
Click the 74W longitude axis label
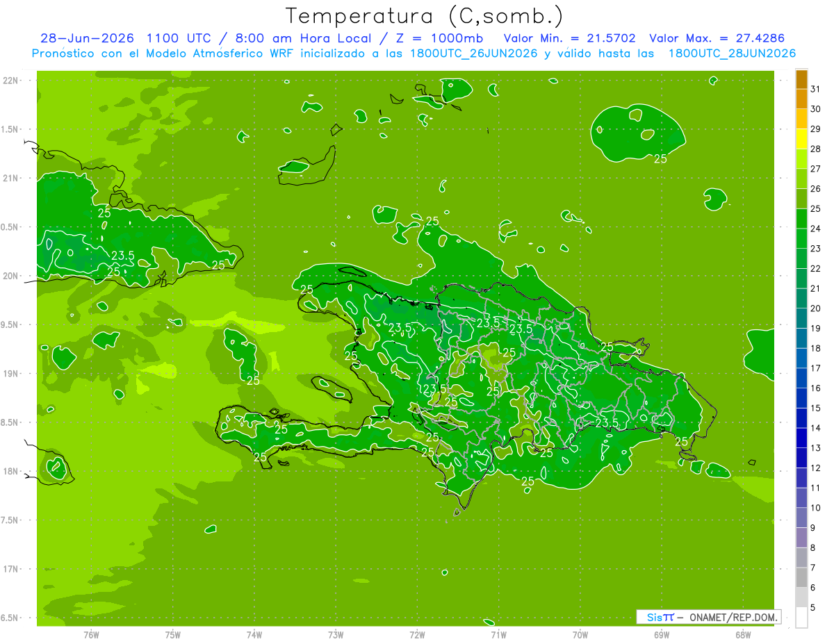point(254,634)
